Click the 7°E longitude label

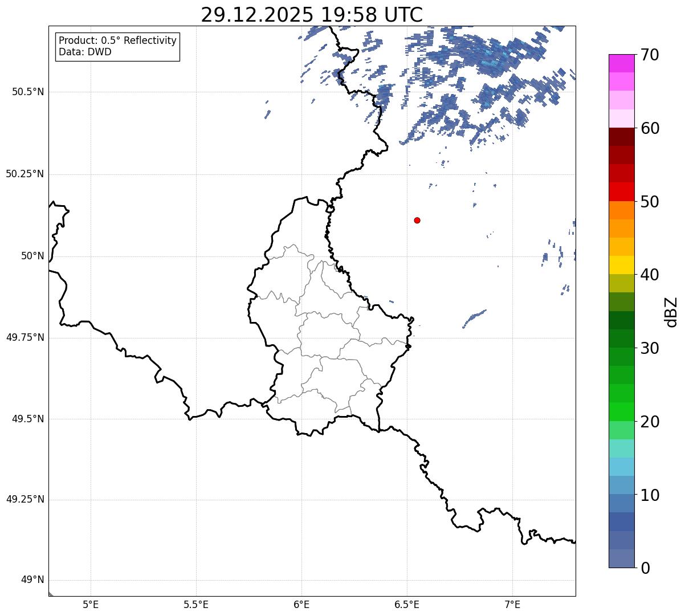512,605
